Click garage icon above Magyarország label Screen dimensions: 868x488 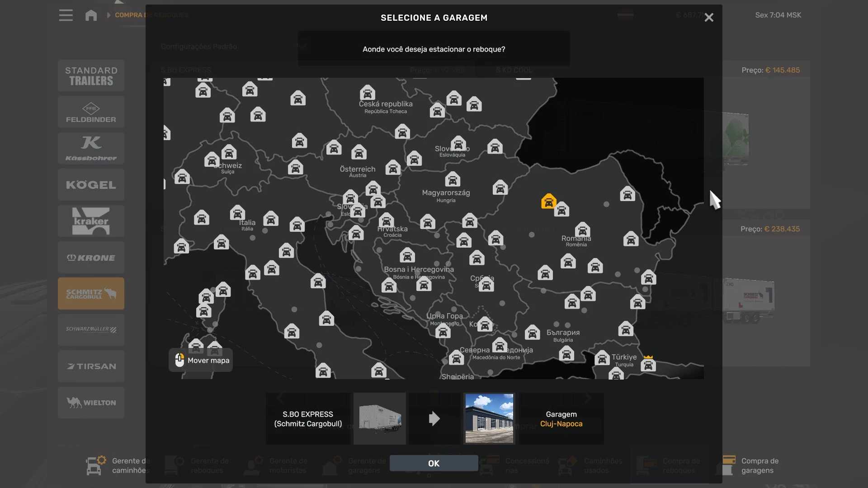pyautogui.click(x=452, y=179)
